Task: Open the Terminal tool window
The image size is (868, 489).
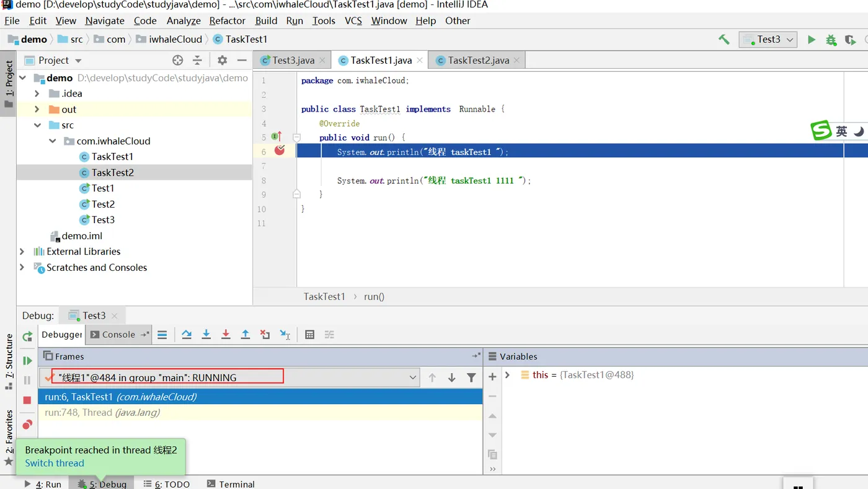Action: pyautogui.click(x=231, y=484)
